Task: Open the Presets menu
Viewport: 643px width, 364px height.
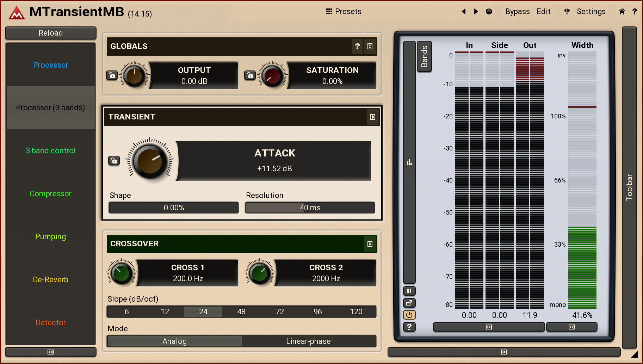Action: pyautogui.click(x=344, y=12)
